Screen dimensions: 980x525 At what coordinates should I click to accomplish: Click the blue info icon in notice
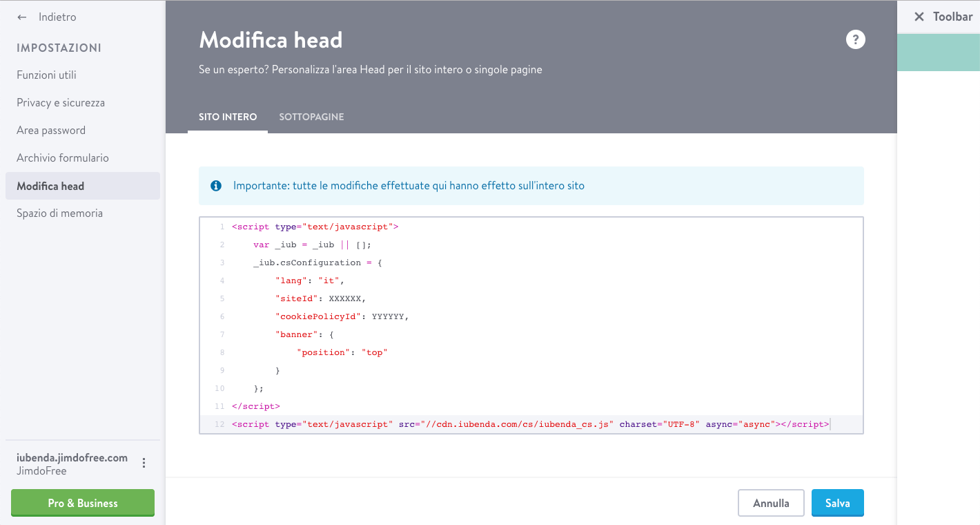point(216,186)
